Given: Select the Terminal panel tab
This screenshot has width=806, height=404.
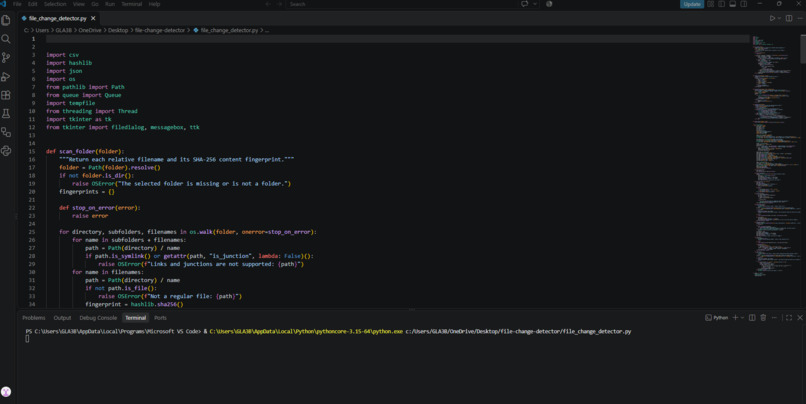Looking at the screenshot, I should pyautogui.click(x=136, y=318).
